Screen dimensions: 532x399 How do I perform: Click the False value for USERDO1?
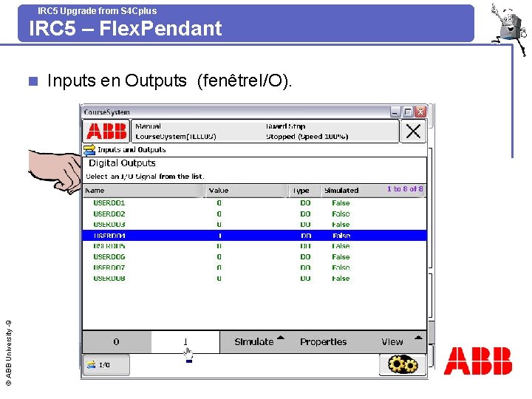tap(341, 203)
